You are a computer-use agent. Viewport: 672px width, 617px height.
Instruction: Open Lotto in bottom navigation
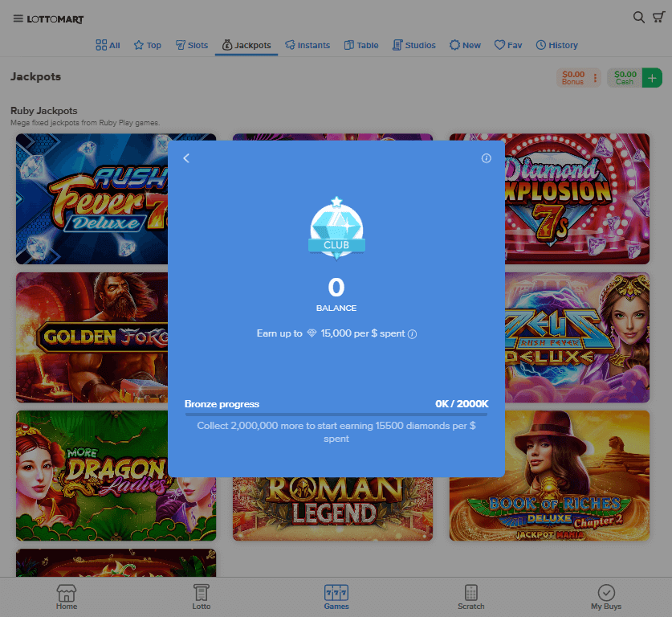201,597
